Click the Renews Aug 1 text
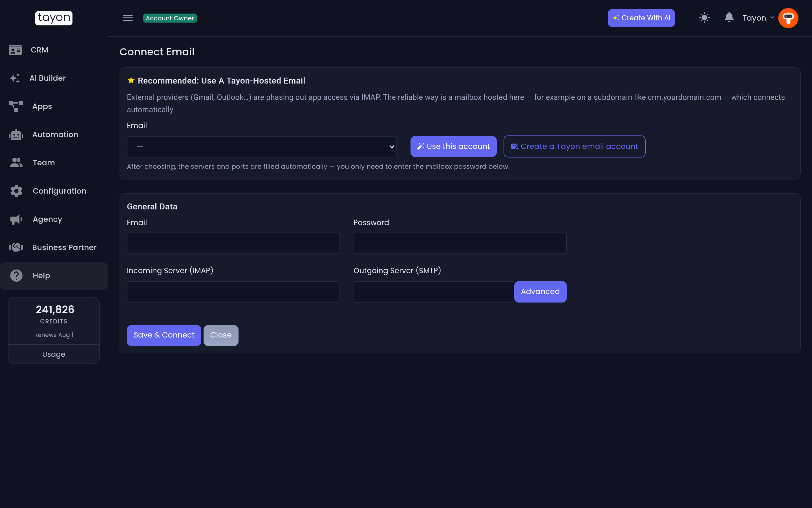 (x=54, y=335)
